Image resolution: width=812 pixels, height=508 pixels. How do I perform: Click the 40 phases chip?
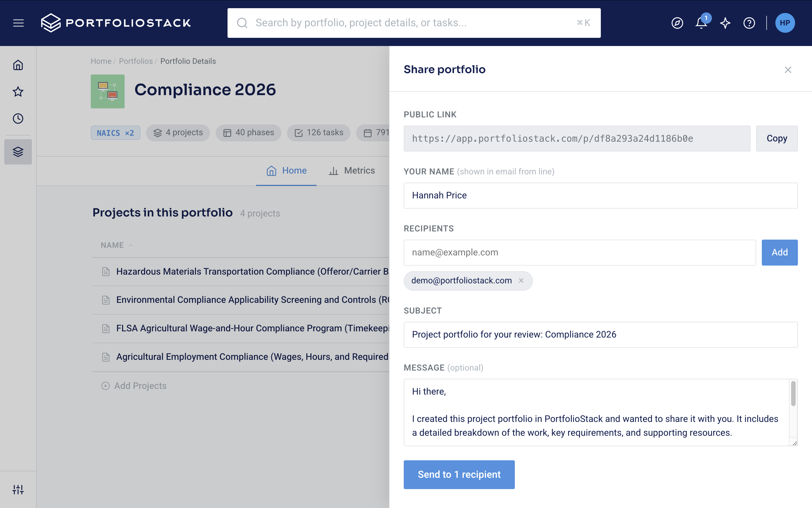click(x=248, y=133)
